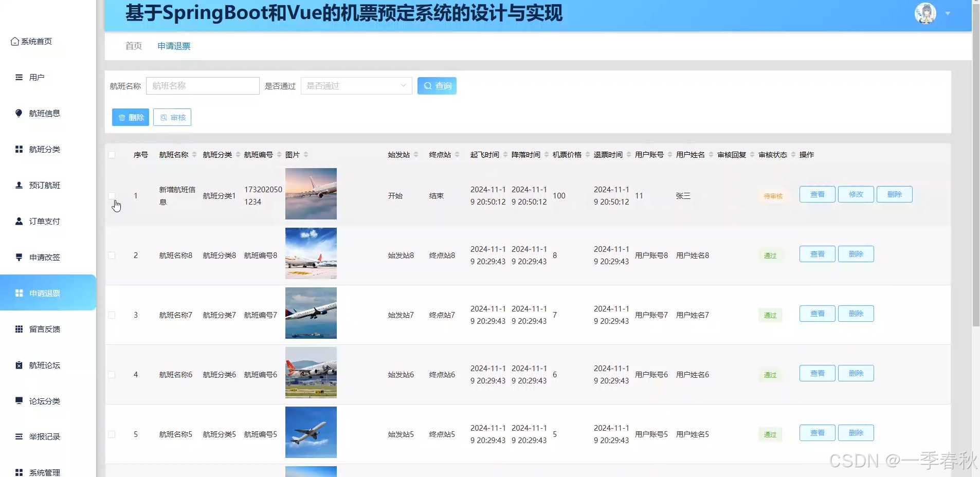Viewport: 980px width, 477px height.
Task: Click the grid icon beside 留言反馈
Action: 19,329
